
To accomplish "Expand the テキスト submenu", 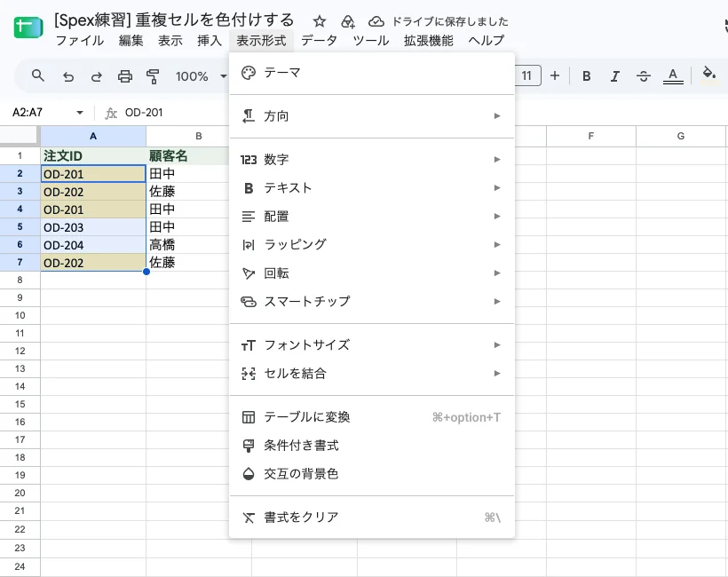I will [x=372, y=188].
